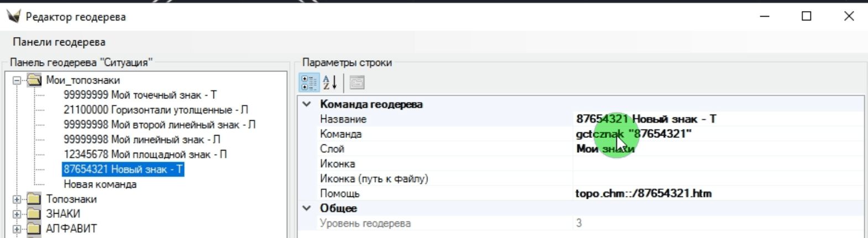Select 99999998 Мой второй линейный знак - Л
Screen dimensions: 868x238
(x=159, y=125)
